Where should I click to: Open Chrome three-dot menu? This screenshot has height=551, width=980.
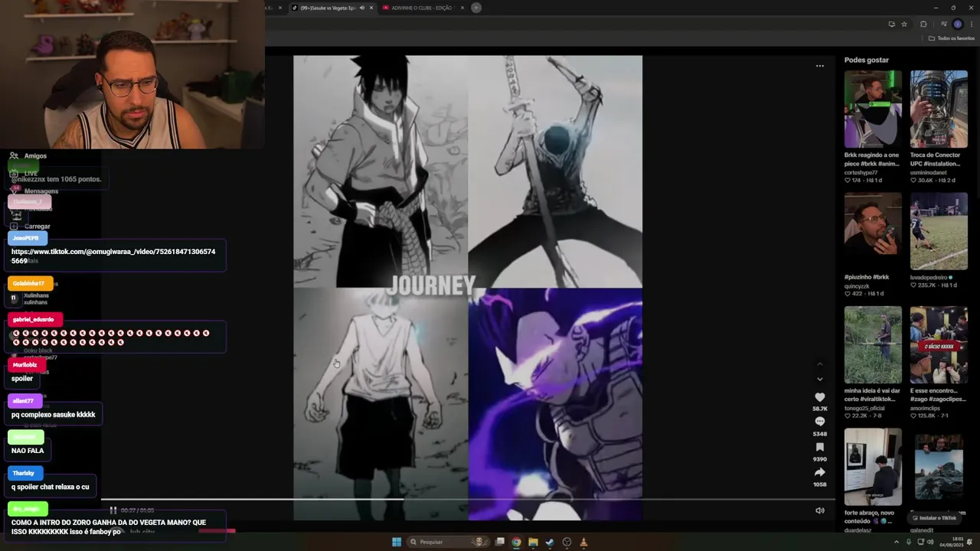[x=972, y=24]
